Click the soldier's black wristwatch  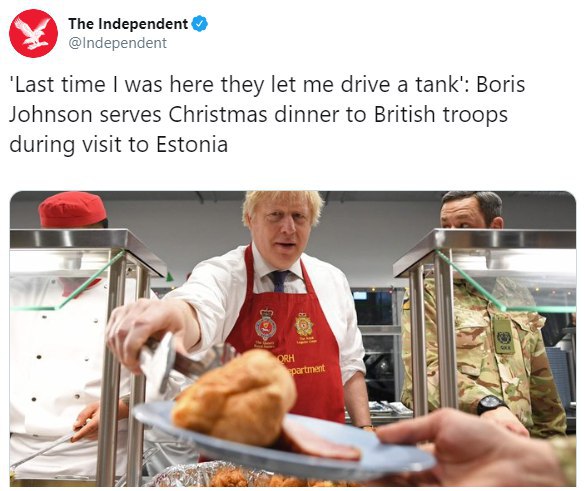pyautogui.click(x=491, y=404)
